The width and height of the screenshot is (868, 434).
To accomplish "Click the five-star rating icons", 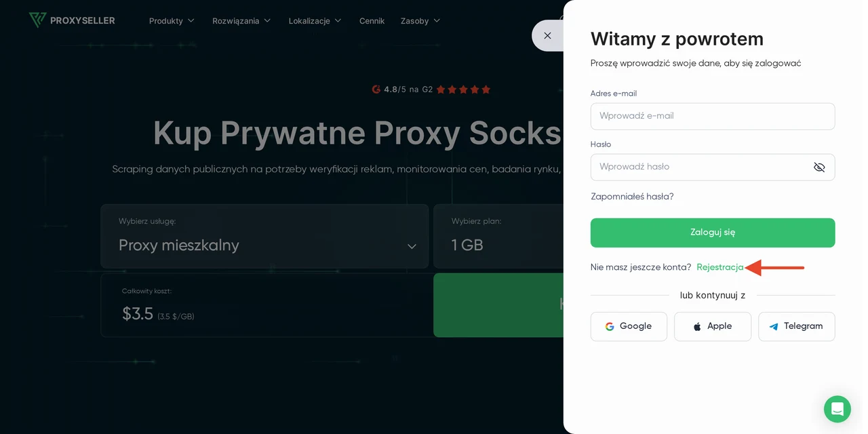I will click(x=463, y=90).
